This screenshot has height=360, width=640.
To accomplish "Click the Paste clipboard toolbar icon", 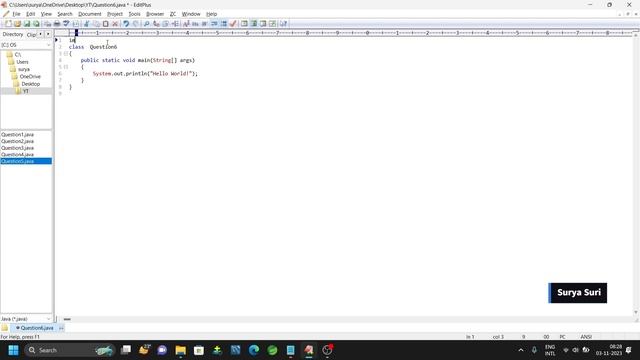I will [x=105, y=24].
